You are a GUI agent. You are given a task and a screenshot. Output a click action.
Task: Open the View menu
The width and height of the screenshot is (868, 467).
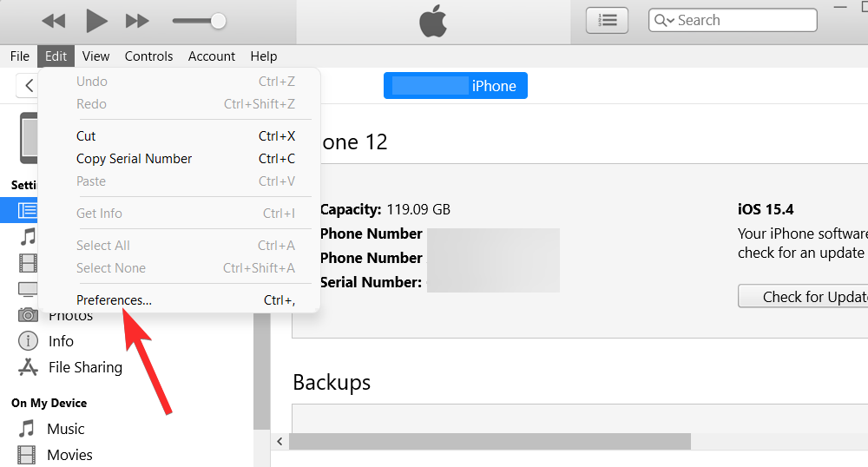(95, 56)
